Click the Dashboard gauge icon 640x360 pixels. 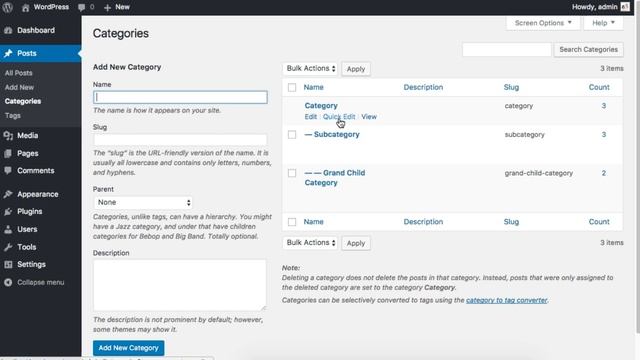8,30
